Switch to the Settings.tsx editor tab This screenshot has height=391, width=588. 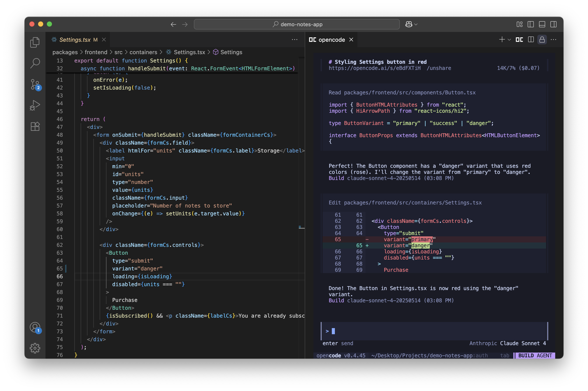pyautogui.click(x=75, y=40)
